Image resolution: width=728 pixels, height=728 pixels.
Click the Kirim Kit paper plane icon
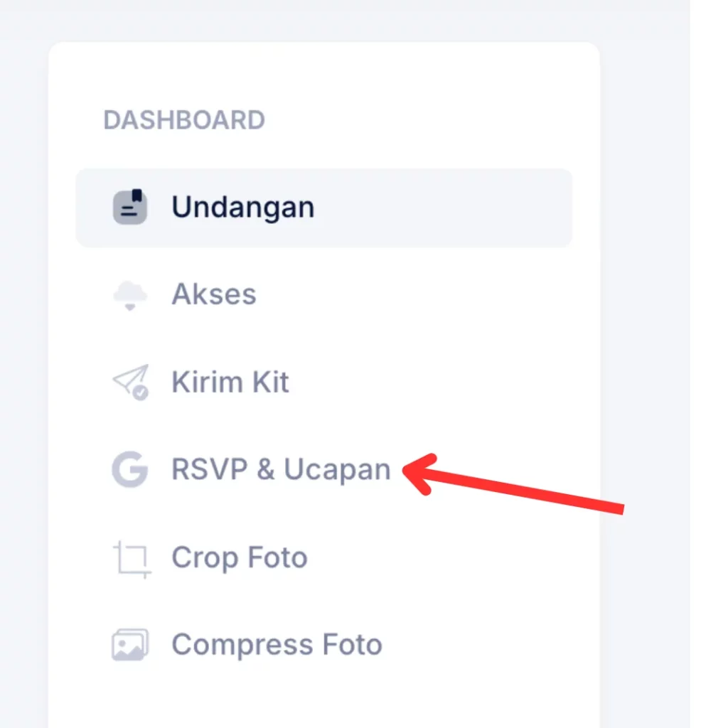[131, 382]
